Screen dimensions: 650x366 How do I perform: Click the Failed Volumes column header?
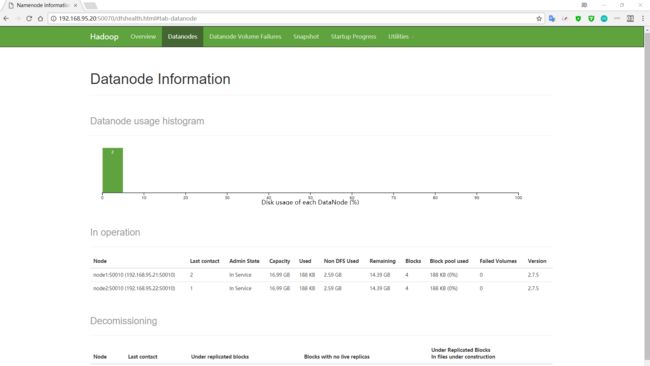[x=498, y=261]
